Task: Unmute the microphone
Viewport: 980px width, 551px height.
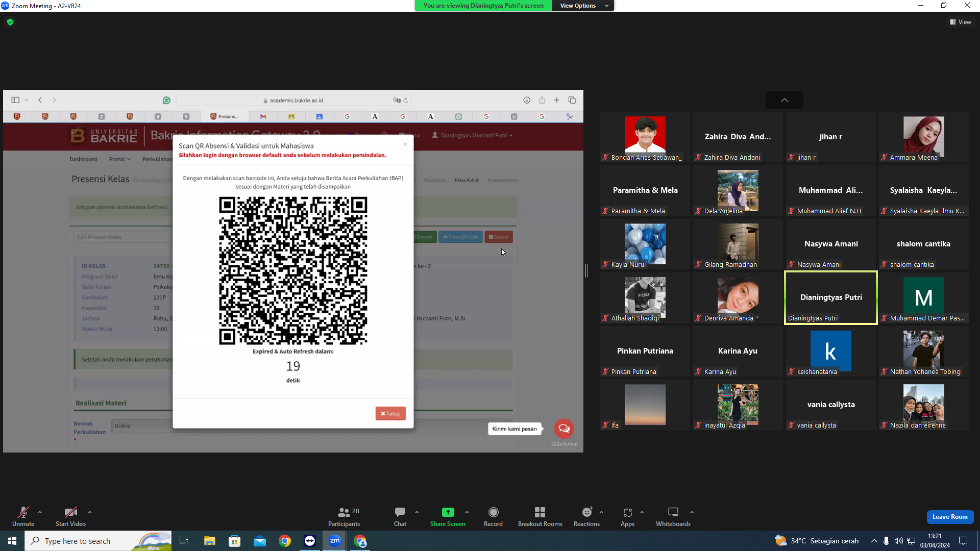Action: pos(23,516)
